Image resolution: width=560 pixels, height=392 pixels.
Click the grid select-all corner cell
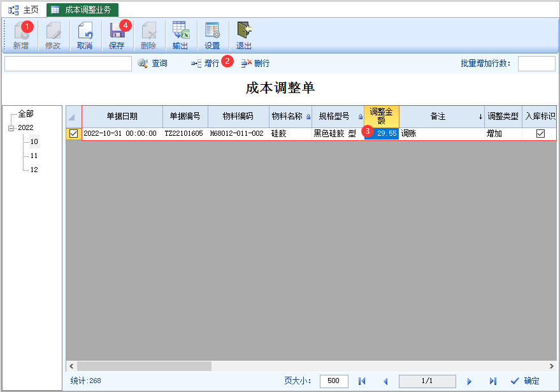[73, 117]
